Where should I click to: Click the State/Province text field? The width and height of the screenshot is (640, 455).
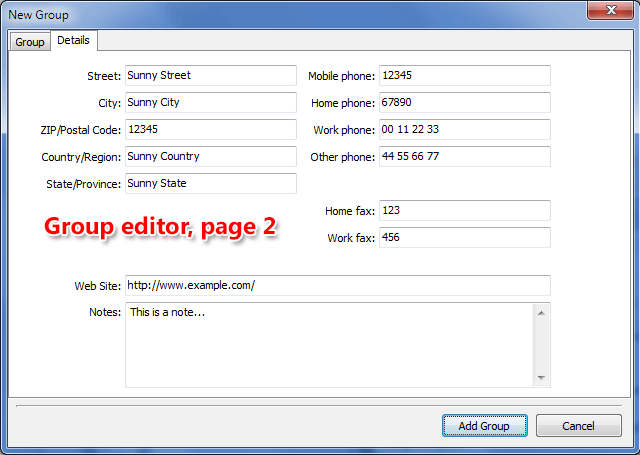coord(211,183)
